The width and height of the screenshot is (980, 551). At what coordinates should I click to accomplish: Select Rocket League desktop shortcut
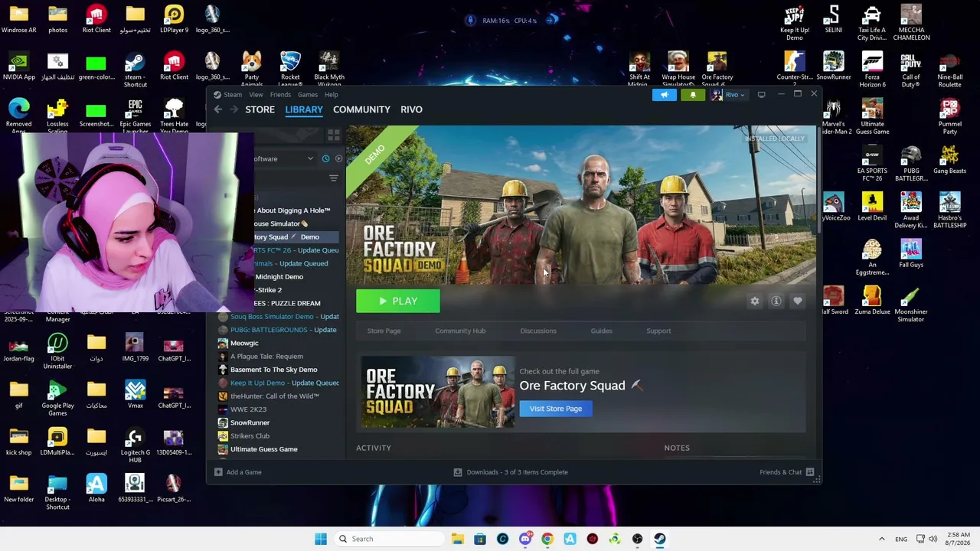pos(290,69)
